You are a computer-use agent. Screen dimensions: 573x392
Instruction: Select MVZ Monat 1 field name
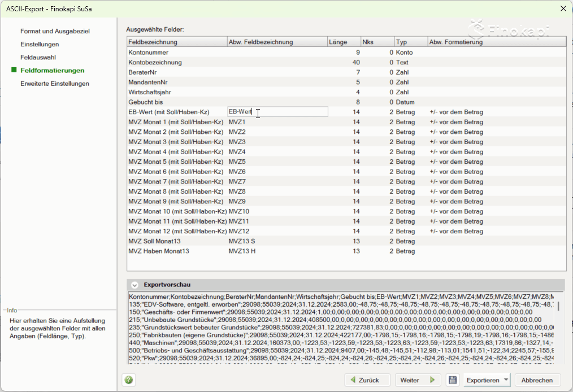(176, 122)
